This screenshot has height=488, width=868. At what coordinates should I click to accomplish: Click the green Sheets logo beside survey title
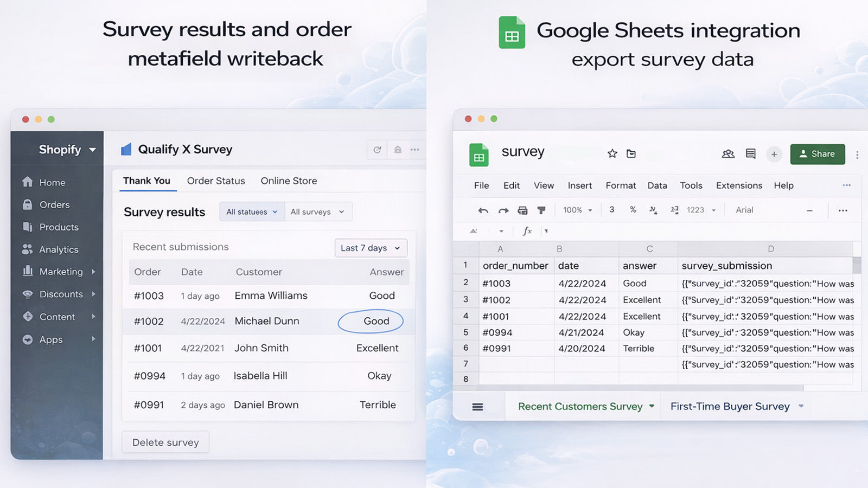pyautogui.click(x=478, y=155)
